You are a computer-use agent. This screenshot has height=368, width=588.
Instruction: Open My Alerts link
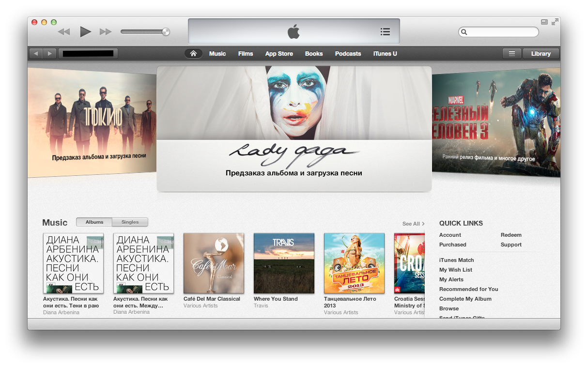pos(451,279)
